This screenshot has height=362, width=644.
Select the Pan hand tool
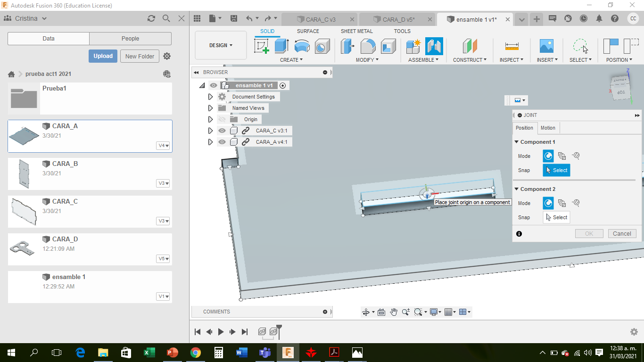pos(393,312)
